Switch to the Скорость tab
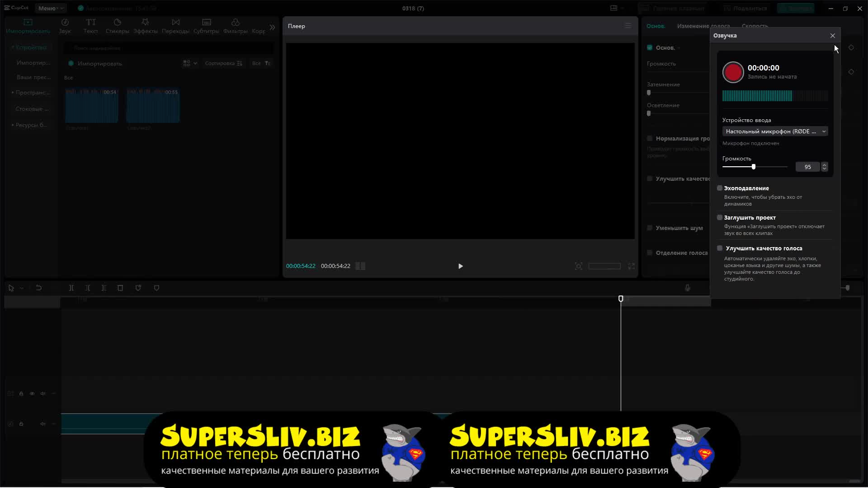Image resolution: width=868 pixels, height=488 pixels. (755, 26)
